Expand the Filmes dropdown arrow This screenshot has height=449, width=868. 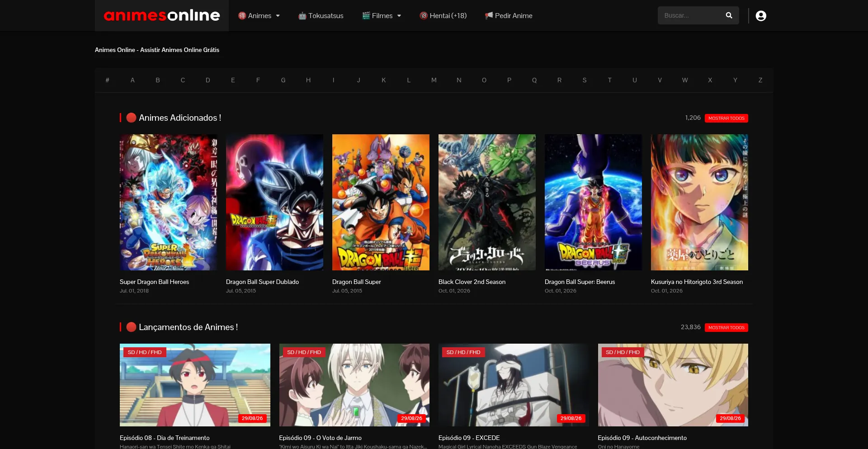(x=399, y=16)
